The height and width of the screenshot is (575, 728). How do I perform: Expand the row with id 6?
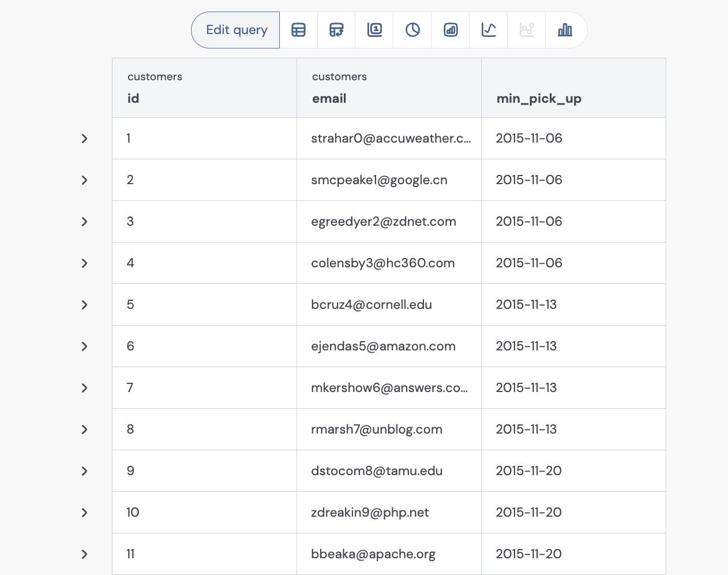click(85, 346)
